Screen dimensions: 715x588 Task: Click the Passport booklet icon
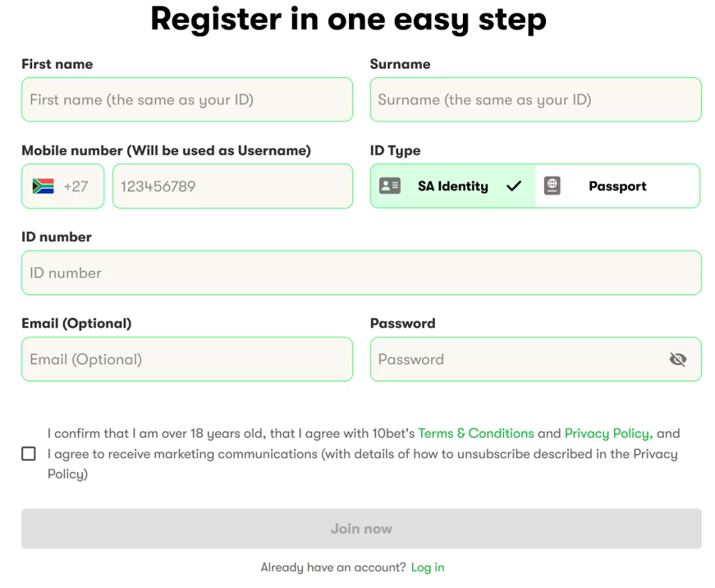pyautogui.click(x=552, y=186)
